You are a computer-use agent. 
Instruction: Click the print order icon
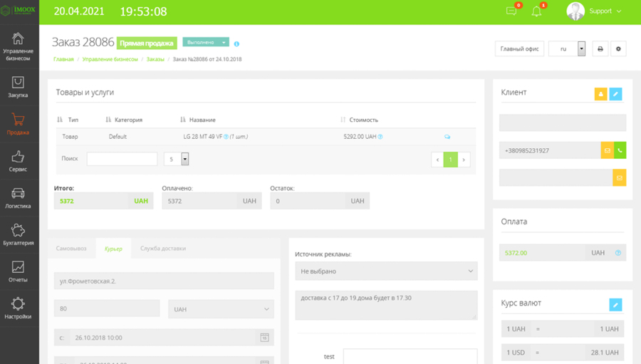pyautogui.click(x=600, y=49)
